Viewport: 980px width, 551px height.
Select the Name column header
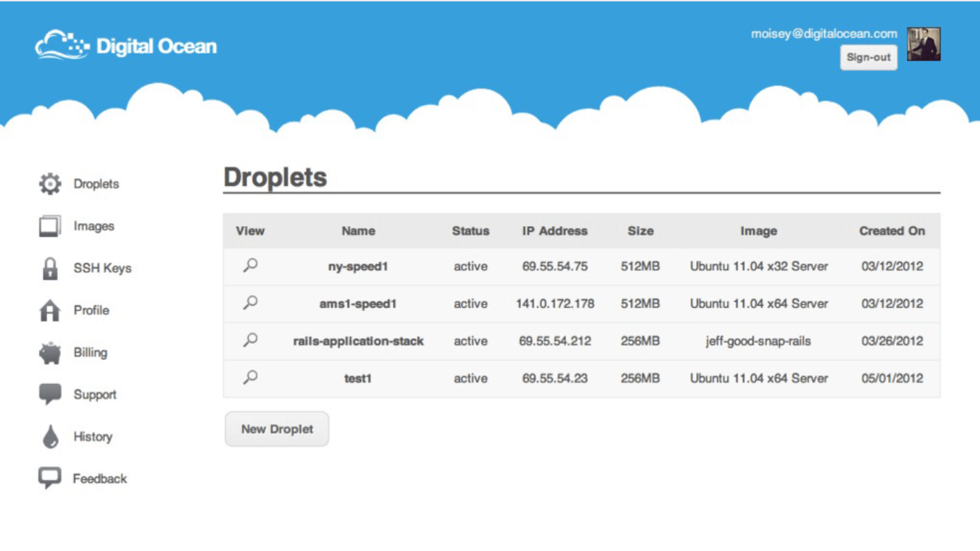coord(358,230)
